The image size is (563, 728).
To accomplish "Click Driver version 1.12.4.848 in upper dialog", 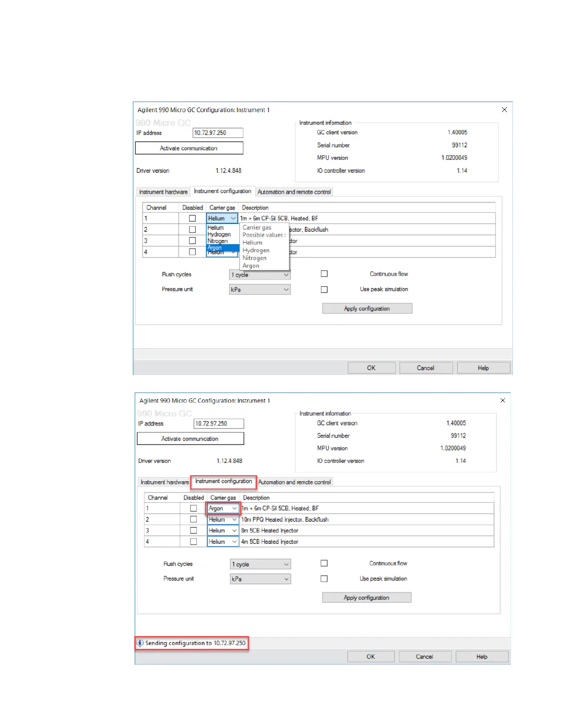I will (x=229, y=171).
